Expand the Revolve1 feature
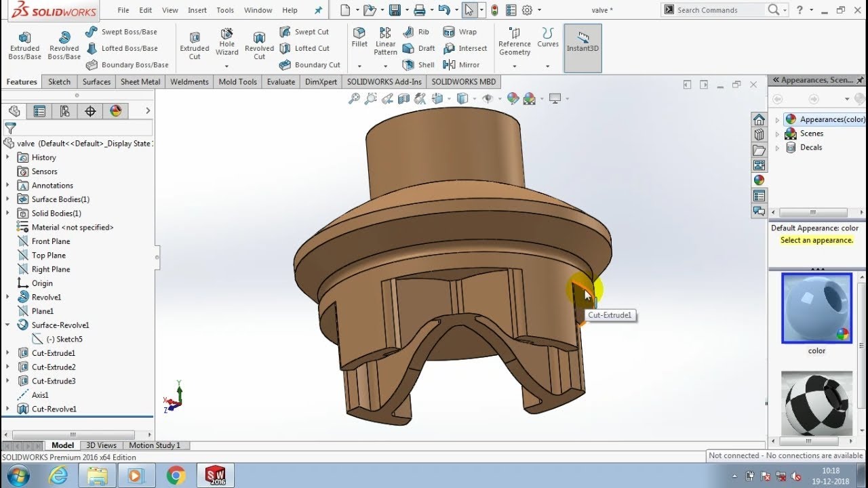868x488 pixels. (x=7, y=297)
